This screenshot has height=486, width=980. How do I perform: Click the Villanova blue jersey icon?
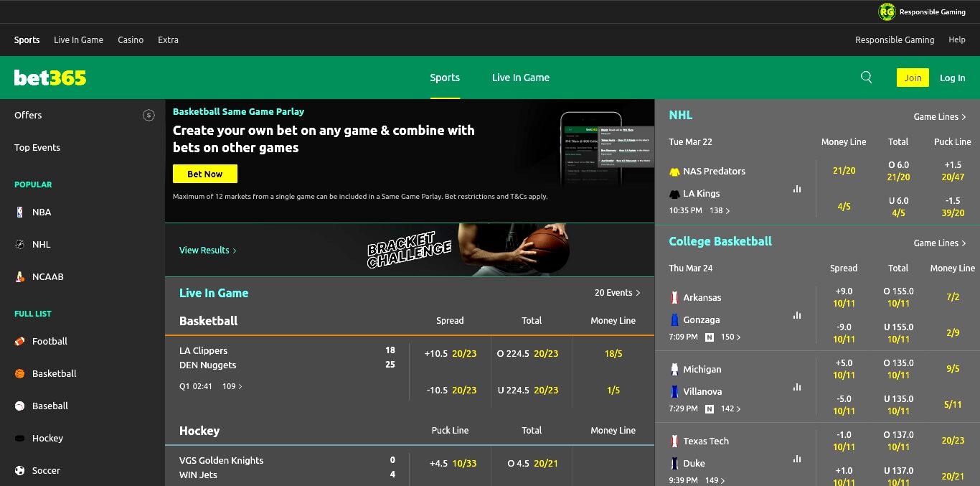[x=674, y=391]
